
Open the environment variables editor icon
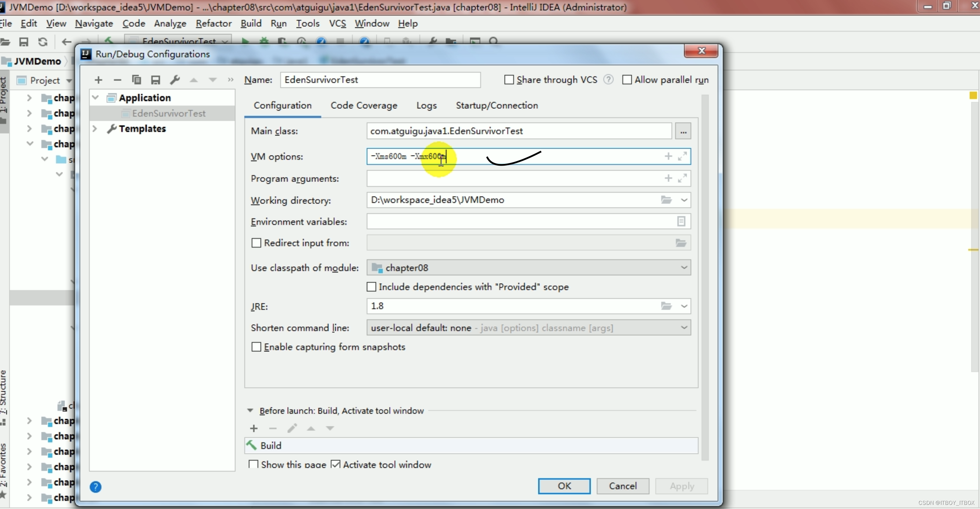coord(681,221)
